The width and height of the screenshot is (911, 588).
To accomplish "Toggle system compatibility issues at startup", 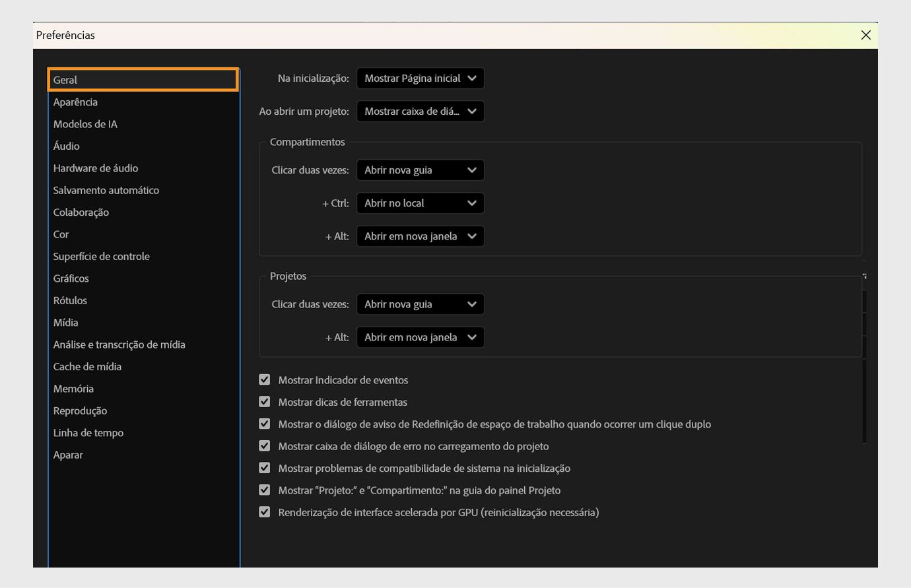I will [264, 468].
